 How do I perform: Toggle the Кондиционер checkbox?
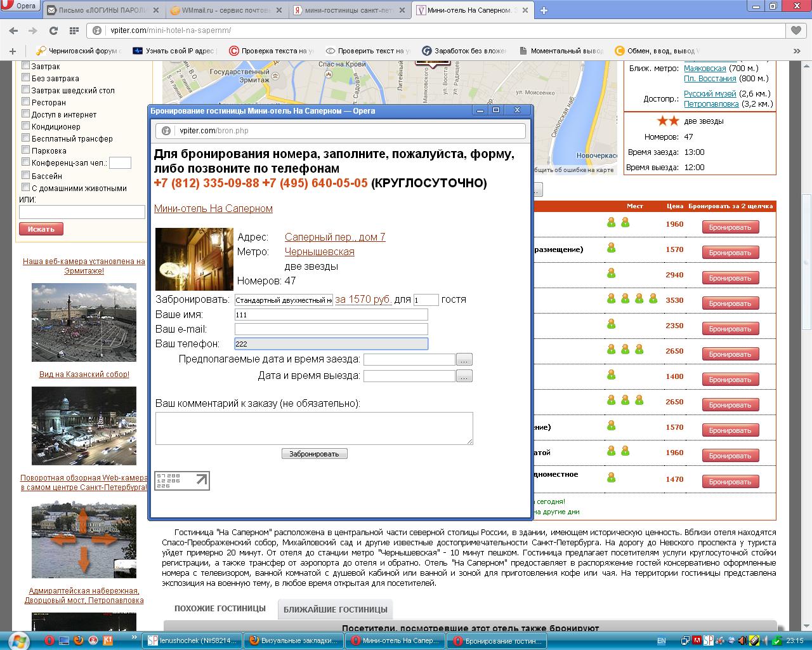click(26, 126)
